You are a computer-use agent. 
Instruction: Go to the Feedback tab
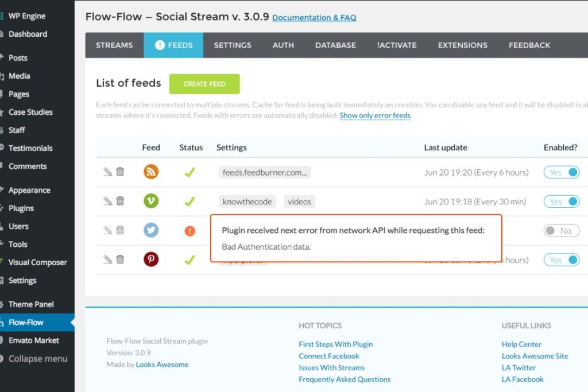[x=529, y=45]
